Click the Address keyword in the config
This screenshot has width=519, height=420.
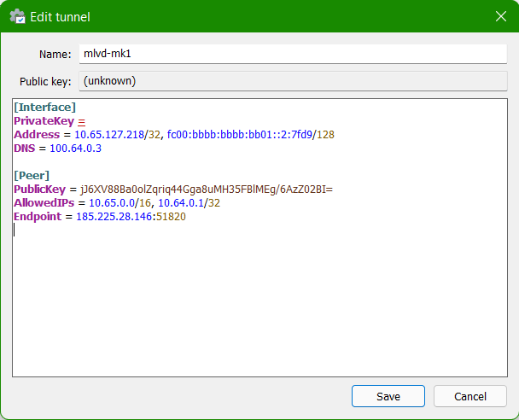click(37, 135)
